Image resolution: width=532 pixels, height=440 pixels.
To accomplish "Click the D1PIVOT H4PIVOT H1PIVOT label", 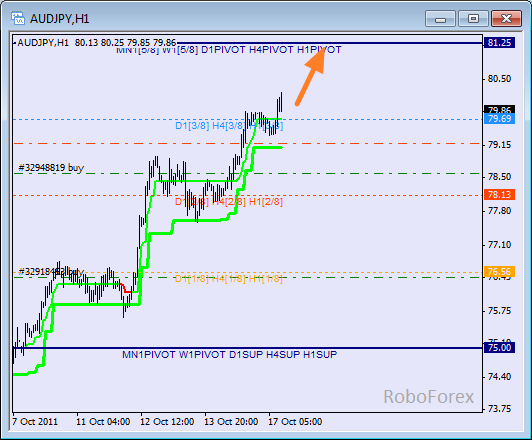I will tap(271, 50).
